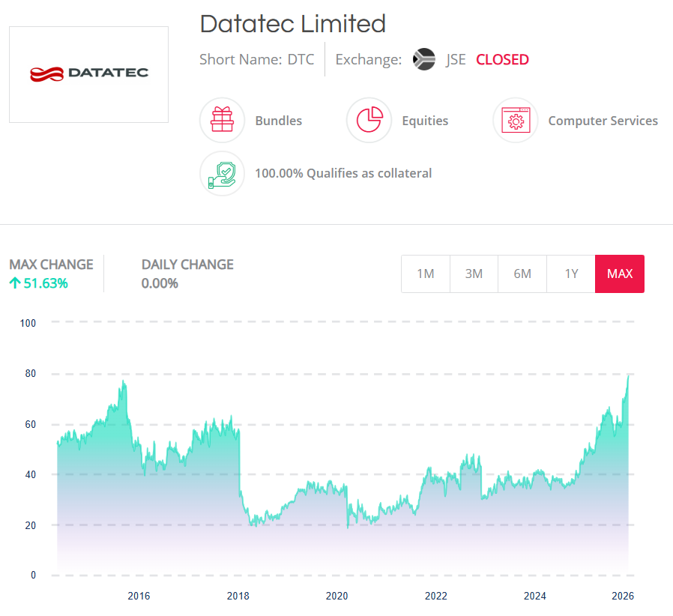
Task: Click the Datatec company logo
Action: pos(88,74)
